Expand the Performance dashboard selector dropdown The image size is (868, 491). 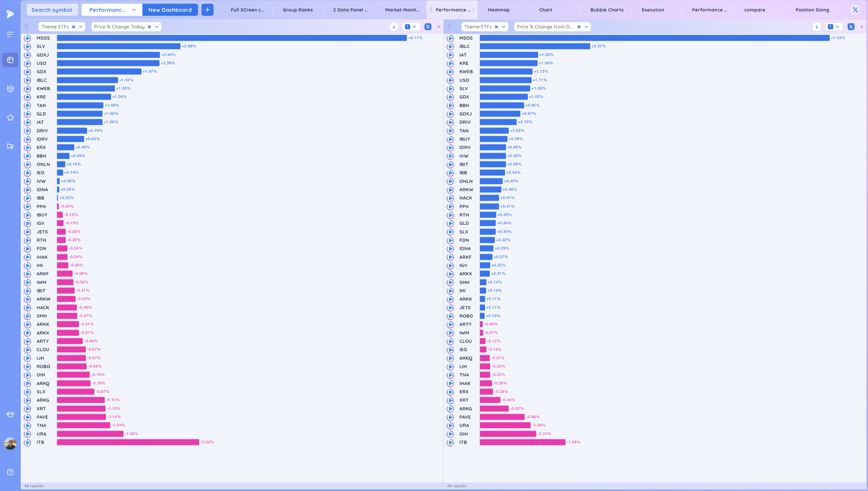(x=134, y=10)
